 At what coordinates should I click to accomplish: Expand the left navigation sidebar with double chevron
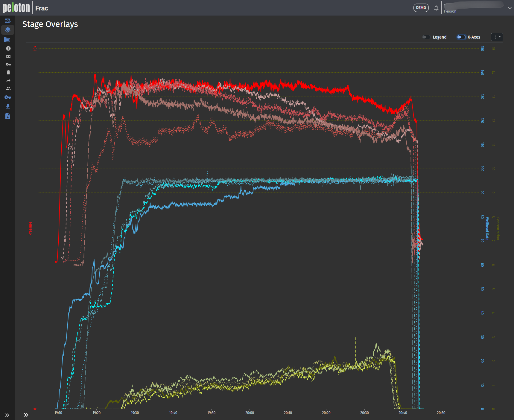7,415
